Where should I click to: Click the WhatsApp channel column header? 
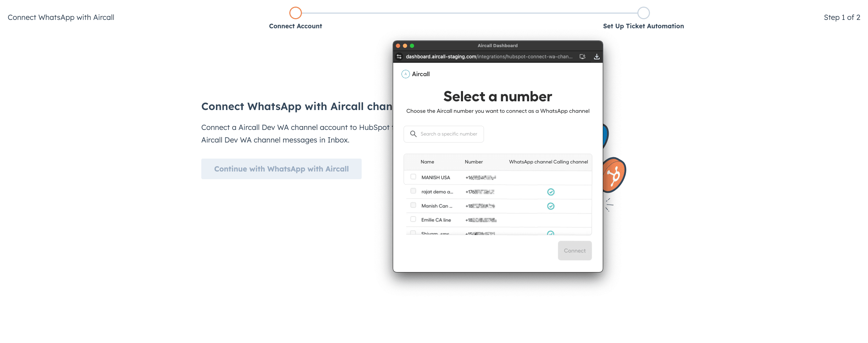(x=530, y=162)
